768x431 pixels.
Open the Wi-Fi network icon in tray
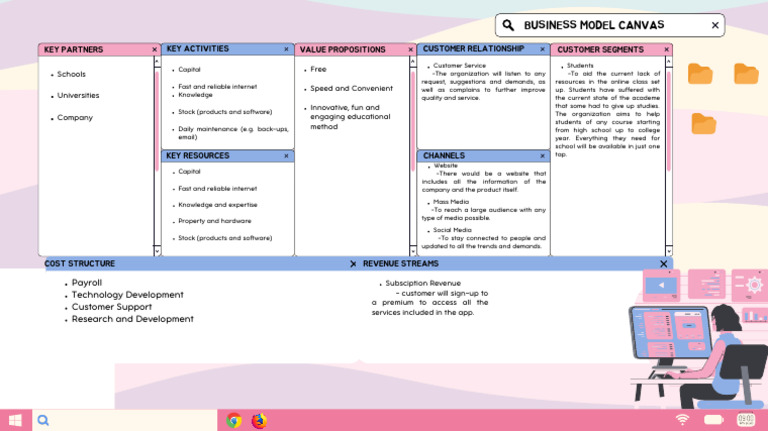tap(682, 419)
